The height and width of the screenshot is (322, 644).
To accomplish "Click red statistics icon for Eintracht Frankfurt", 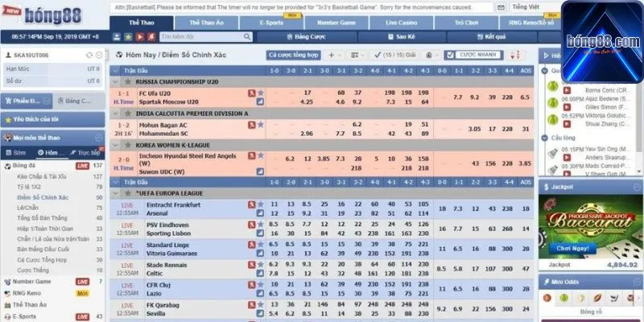I will tap(252, 204).
